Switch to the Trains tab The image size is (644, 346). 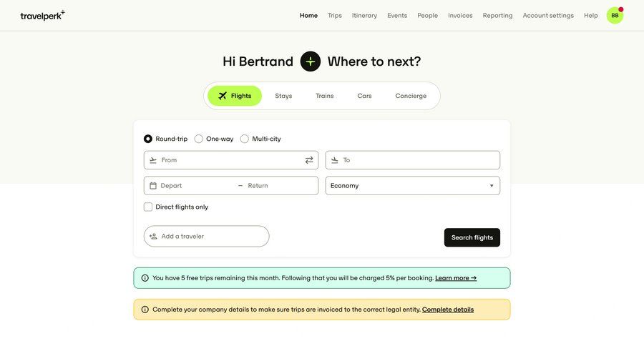(324, 96)
